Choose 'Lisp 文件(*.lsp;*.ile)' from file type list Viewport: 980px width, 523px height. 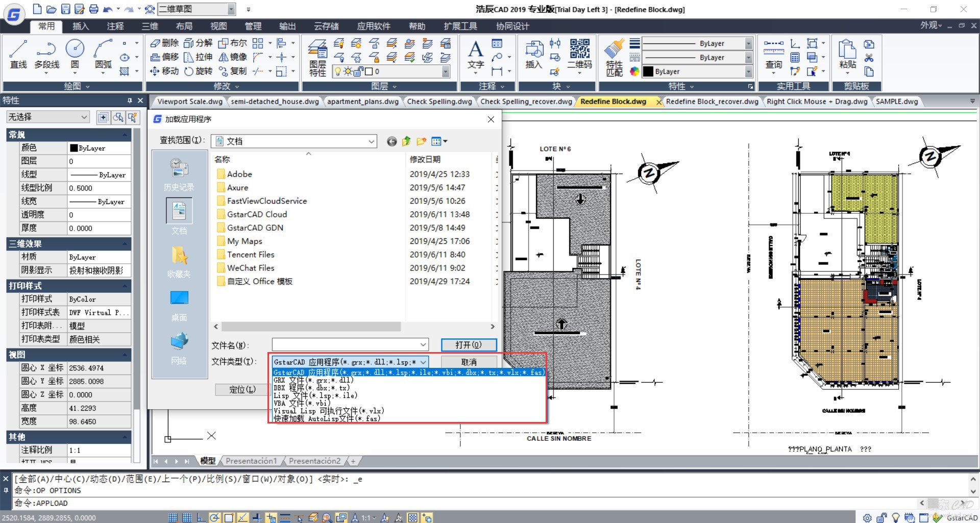315,395
